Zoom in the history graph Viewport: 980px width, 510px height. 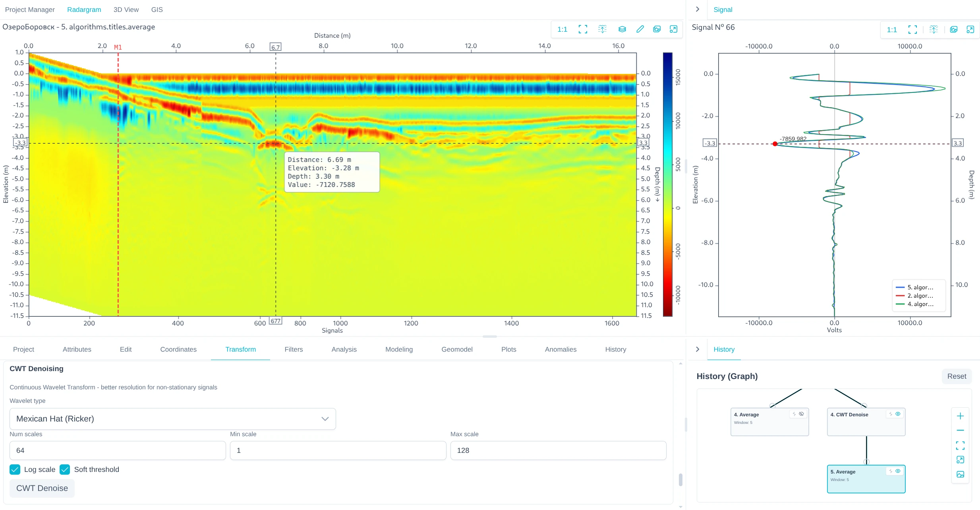tap(960, 416)
